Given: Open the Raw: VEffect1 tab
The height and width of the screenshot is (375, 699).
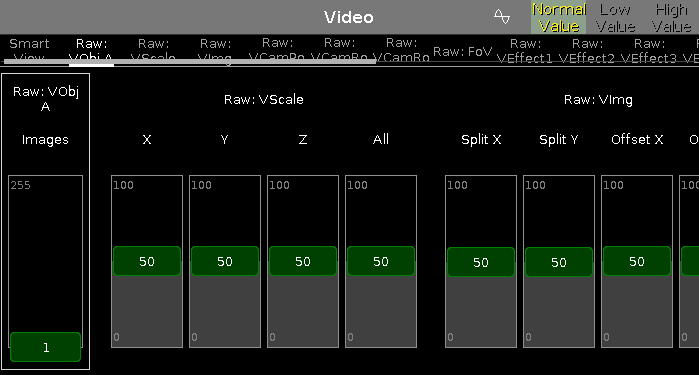Looking at the screenshot, I should tap(525, 50).
